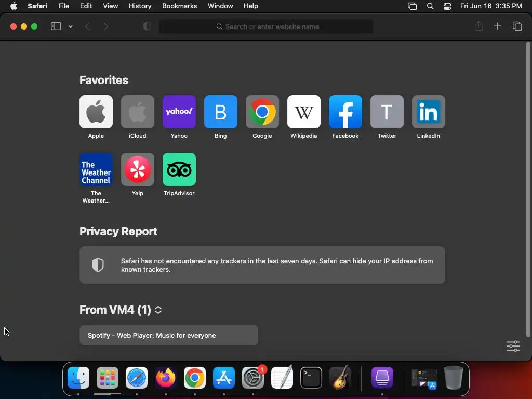Open the iCloud favorite
The image size is (532, 399).
137,112
